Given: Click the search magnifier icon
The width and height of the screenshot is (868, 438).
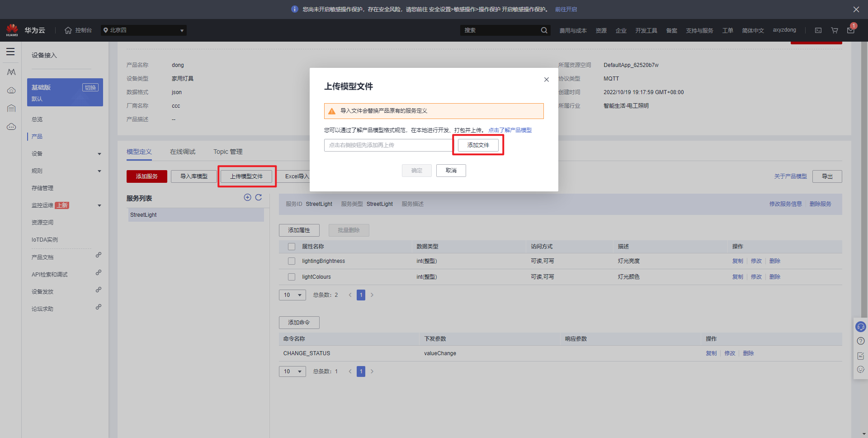Looking at the screenshot, I should click(x=544, y=30).
